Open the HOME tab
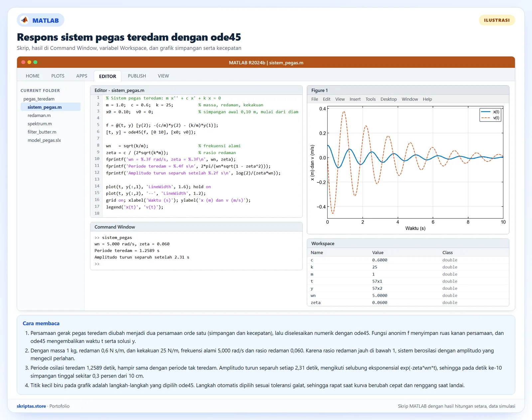 click(33, 76)
